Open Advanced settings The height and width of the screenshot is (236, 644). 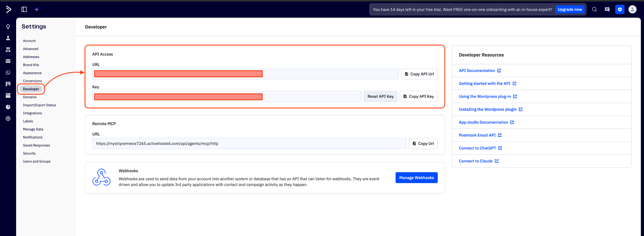pyautogui.click(x=31, y=49)
